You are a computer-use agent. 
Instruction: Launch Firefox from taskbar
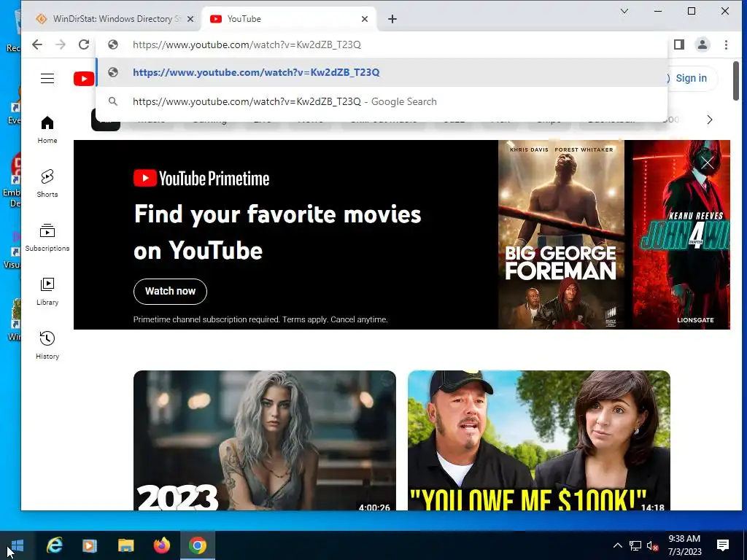coord(161,545)
